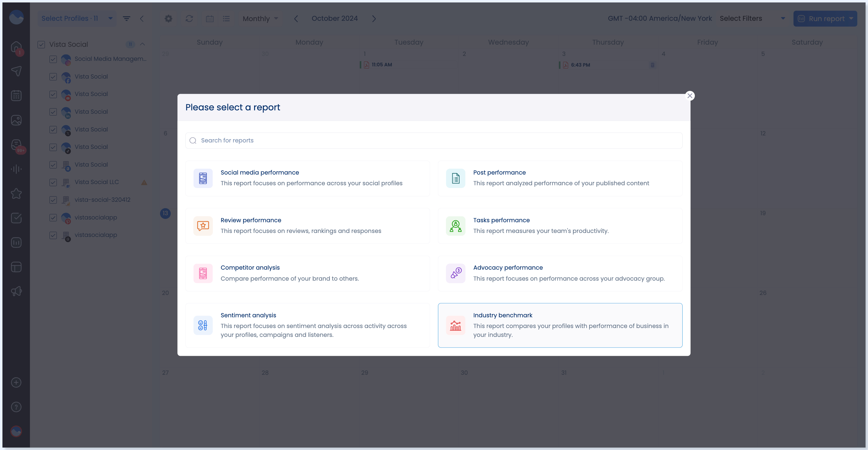Open the reviews star icon in sidebar
The width and height of the screenshot is (868, 450).
tap(16, 193)
